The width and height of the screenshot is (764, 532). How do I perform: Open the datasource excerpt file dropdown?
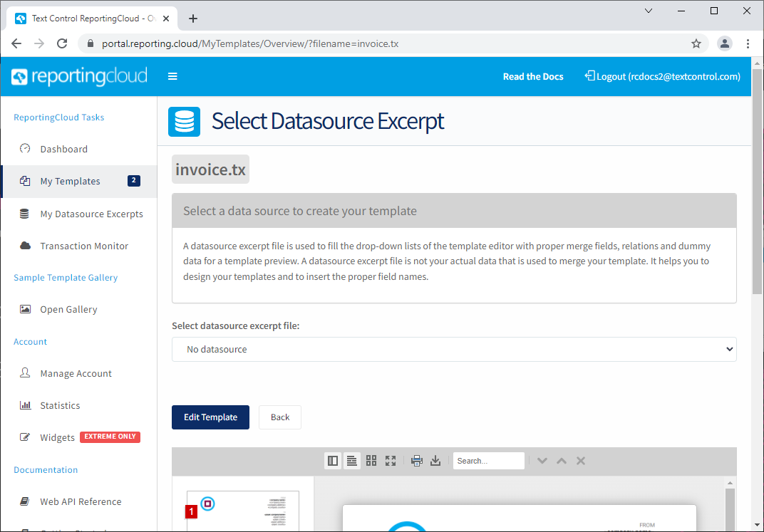pyautogui.click(x=454, y=350)
